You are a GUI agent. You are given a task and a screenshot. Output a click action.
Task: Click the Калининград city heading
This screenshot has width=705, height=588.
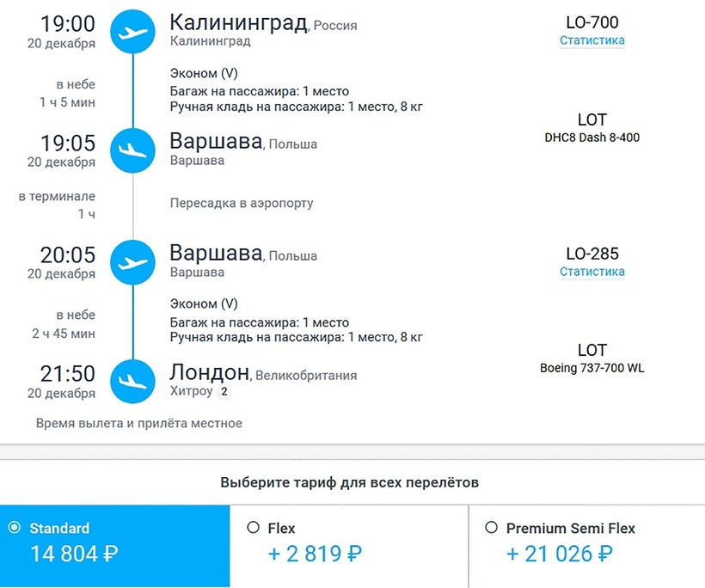pyautogui.click(x=238, y=22)
